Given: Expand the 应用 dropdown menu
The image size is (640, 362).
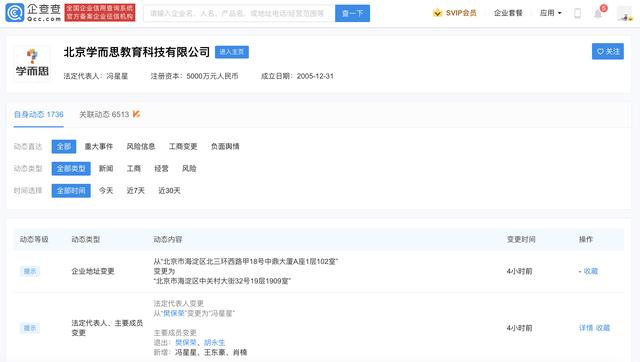Looking at the screenshot, I should [x=550, y=13].
